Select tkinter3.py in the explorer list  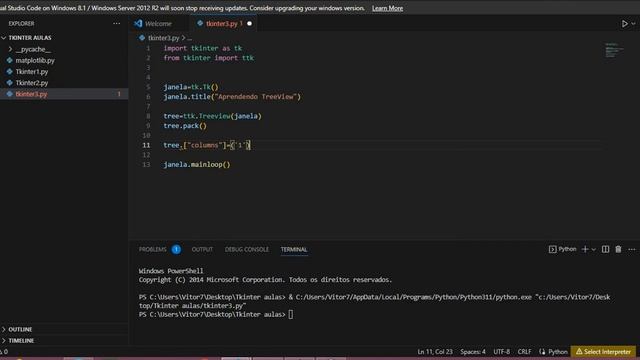[x=31, y=94]
